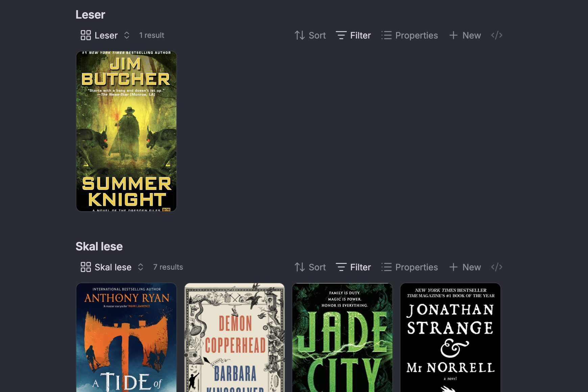
Task: Open Filter menu in Skal lese section
Action: [x=353, y=267]
